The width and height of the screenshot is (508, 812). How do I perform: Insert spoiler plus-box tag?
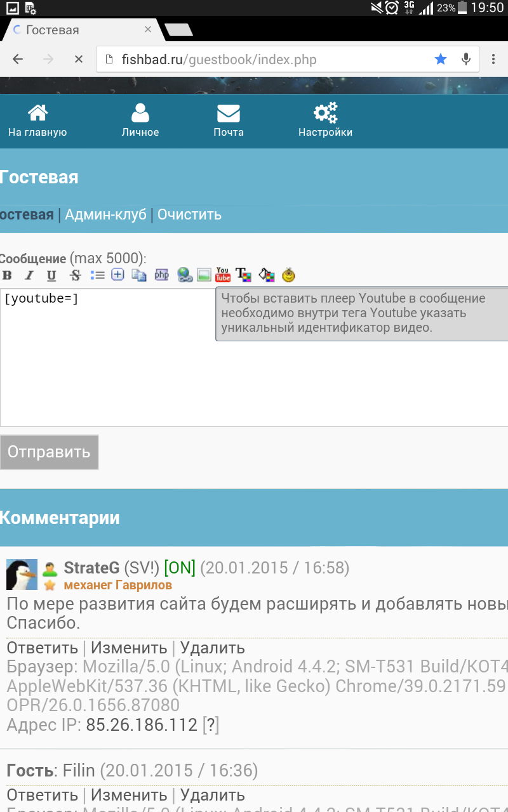pos(117,274)
